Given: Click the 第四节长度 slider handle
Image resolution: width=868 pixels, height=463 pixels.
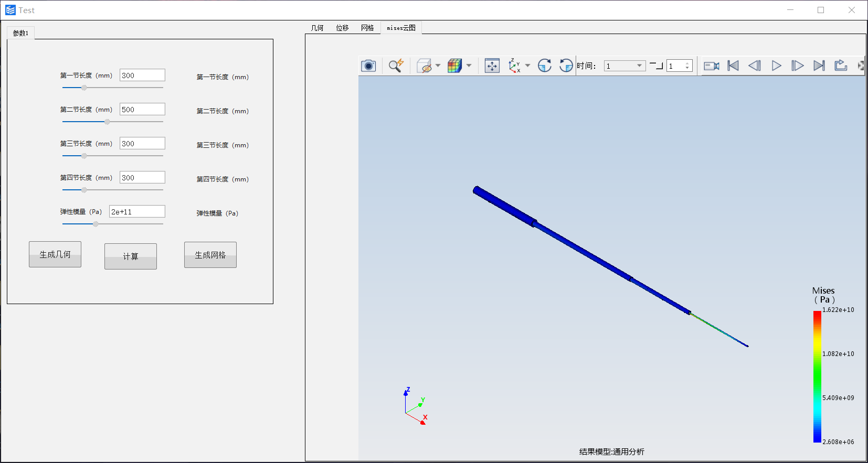Looking at the screenshot, I should tap(84, 190).
